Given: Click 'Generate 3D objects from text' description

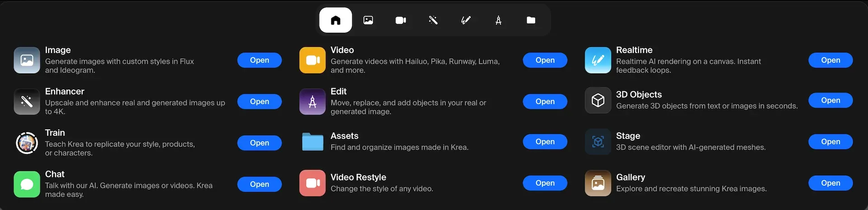Looking at the screenshot, I should [x=707, y=106].
